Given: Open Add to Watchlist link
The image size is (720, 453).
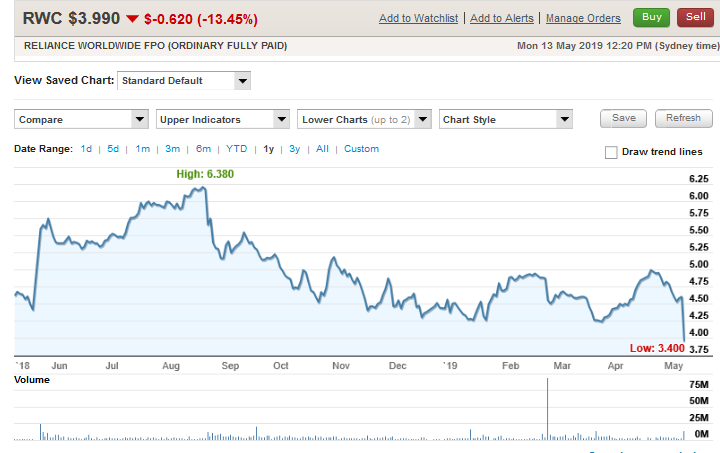Looking at the screenshot, I should coord(419,19).
